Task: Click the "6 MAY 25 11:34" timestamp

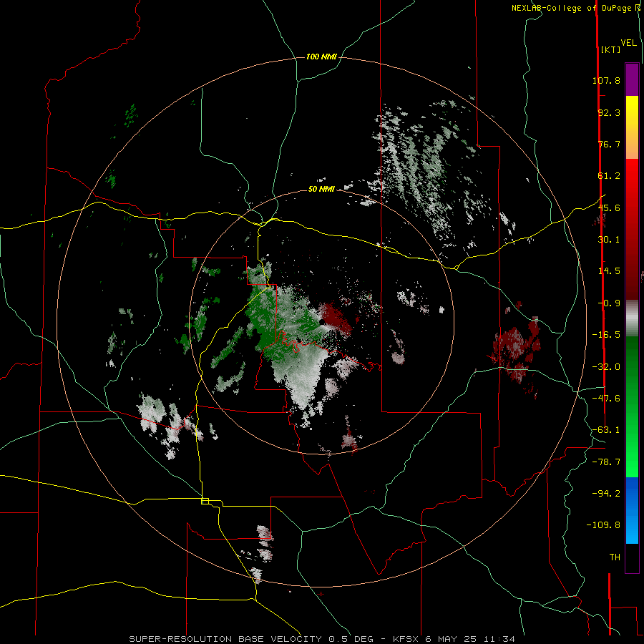Action: click(x=470, y=639)
